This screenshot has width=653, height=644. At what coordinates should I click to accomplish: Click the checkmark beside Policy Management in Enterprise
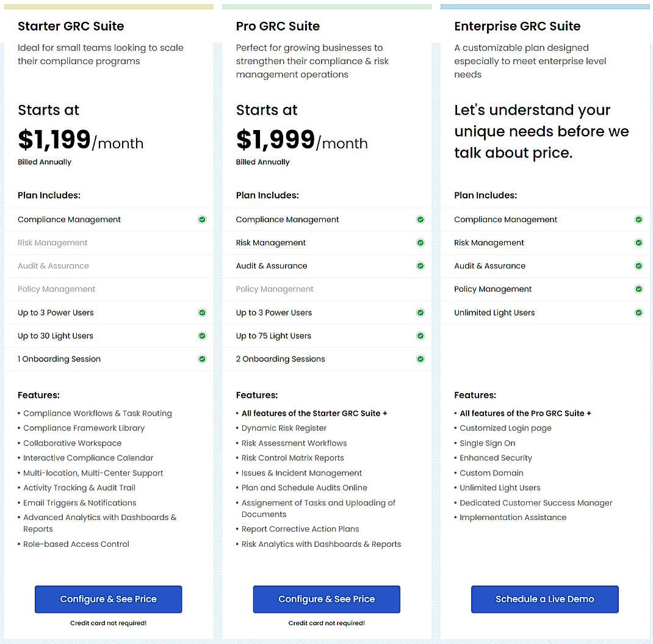coord(638,289)
